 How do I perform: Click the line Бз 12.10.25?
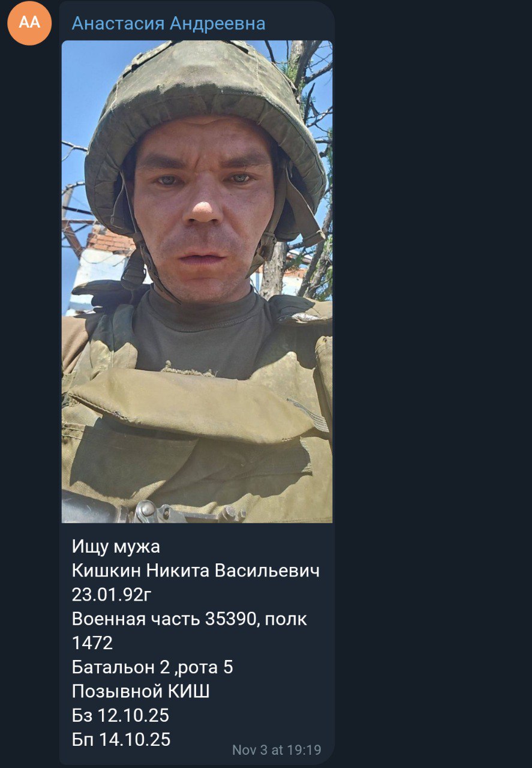click(121, 715)
